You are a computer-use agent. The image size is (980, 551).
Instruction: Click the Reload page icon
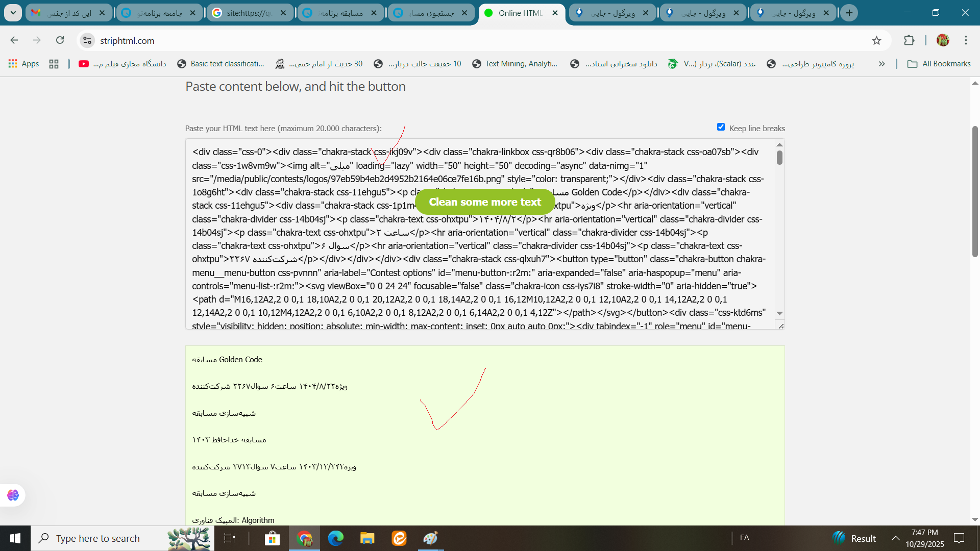60,40
